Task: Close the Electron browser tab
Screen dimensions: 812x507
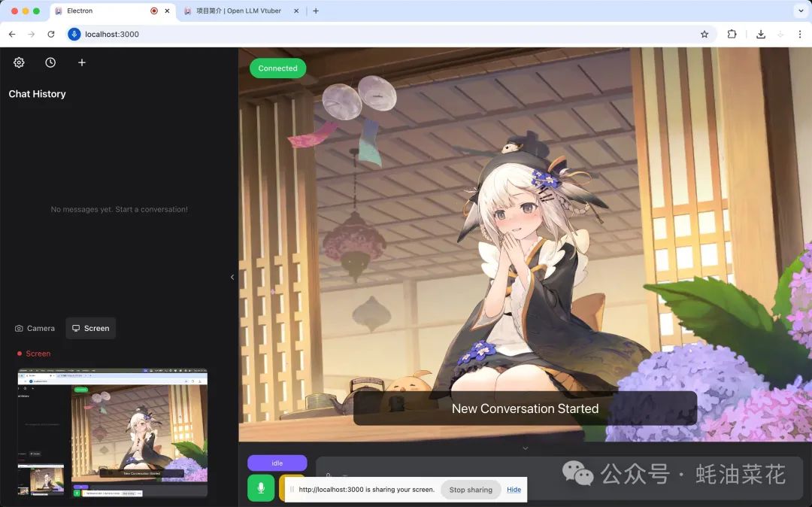Action: pos(167,11)
